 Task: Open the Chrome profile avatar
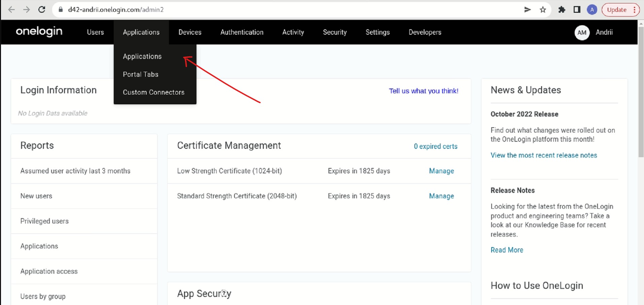click(x=592, y=10)
